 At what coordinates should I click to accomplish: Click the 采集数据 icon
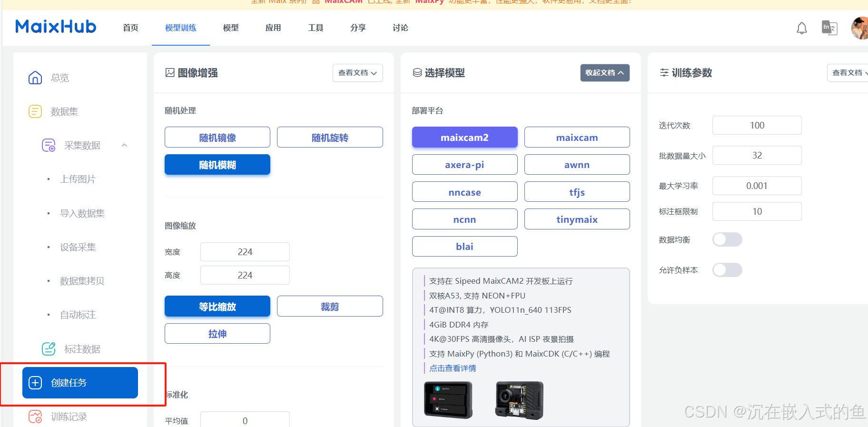[x=49, y=145]
